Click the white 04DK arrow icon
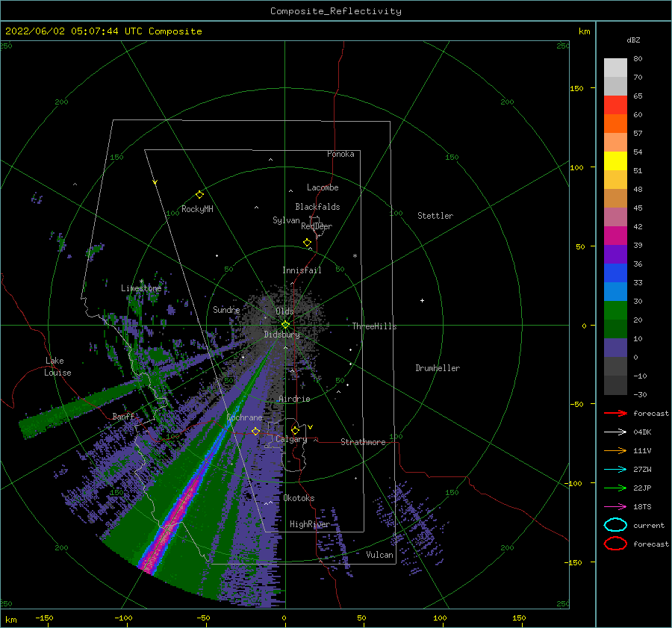672x628 pixels. [x=615, y=432]
